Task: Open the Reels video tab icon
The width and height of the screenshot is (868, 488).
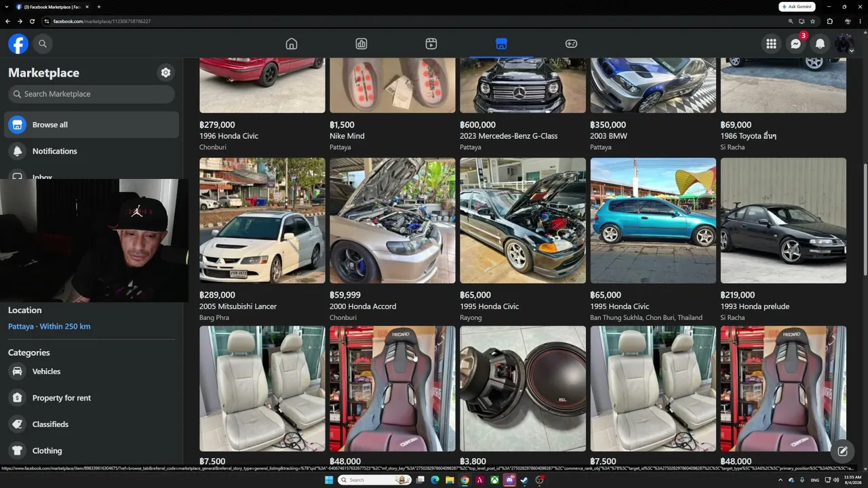Action: tap(431, 43)
